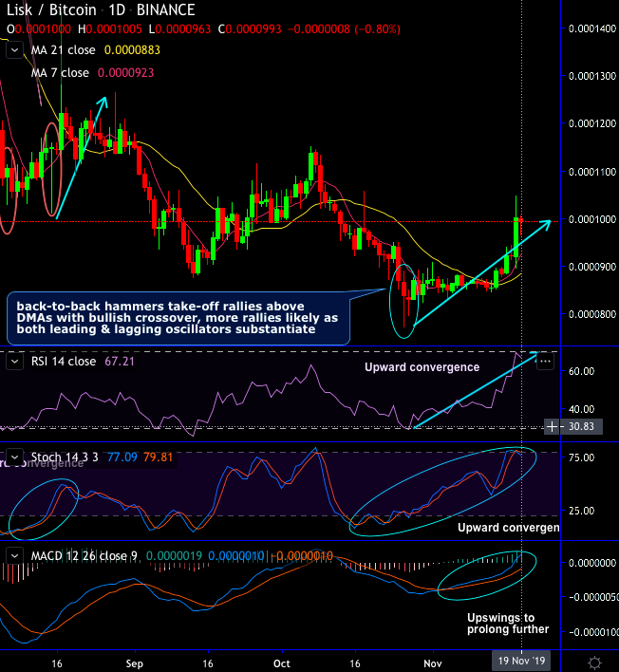Click the 0.0000800 price axis label
619x672 pixels.
[592, 314]
